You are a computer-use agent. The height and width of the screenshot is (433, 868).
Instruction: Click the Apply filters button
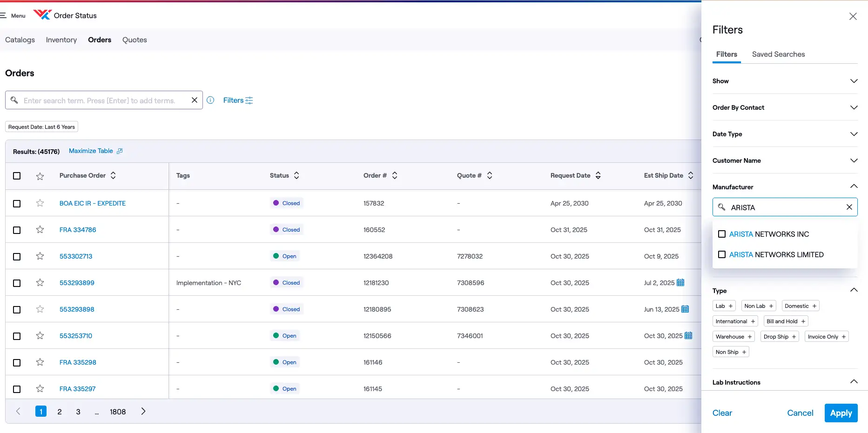tap(841, 413)
